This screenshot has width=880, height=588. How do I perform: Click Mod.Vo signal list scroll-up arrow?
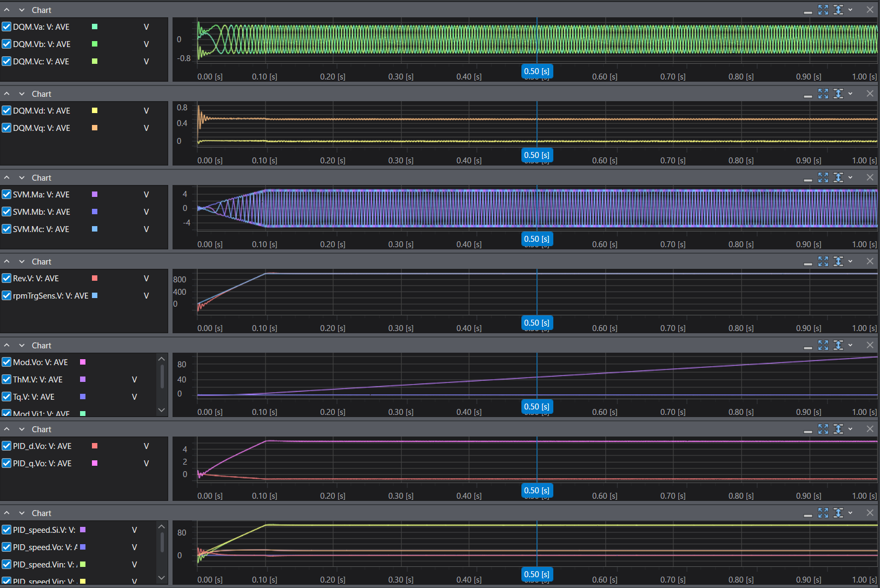(x=161, y=359)
